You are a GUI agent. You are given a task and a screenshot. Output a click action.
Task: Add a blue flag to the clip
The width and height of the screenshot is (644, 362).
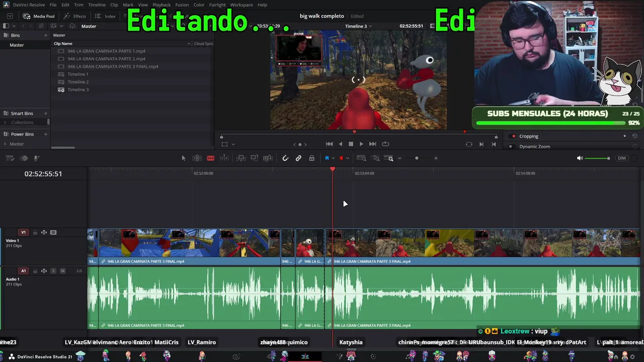pos(327,158)
